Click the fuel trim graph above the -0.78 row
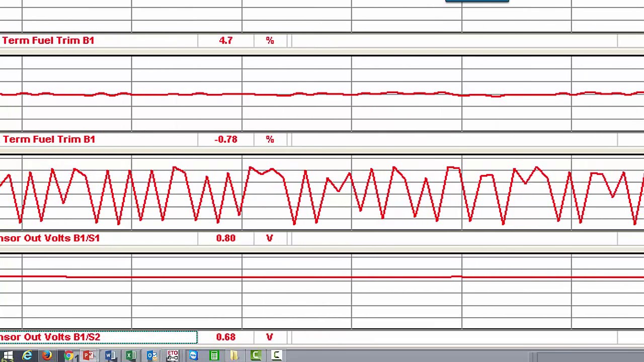Screen dimensions: 644x362 [322, 94]
